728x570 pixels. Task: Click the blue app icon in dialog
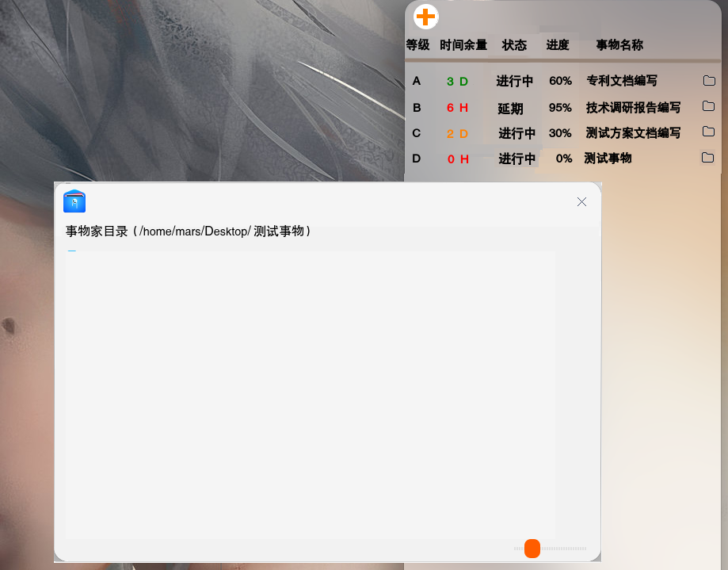(x=74, y=201)
